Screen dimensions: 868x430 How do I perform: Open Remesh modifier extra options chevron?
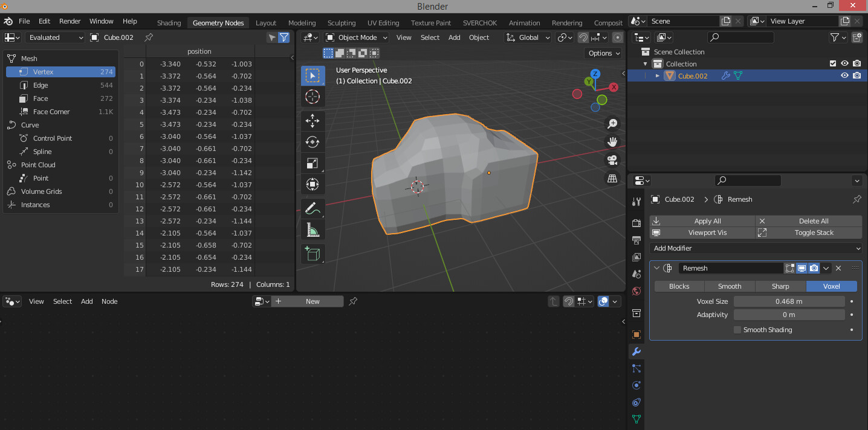pos(826,268)
